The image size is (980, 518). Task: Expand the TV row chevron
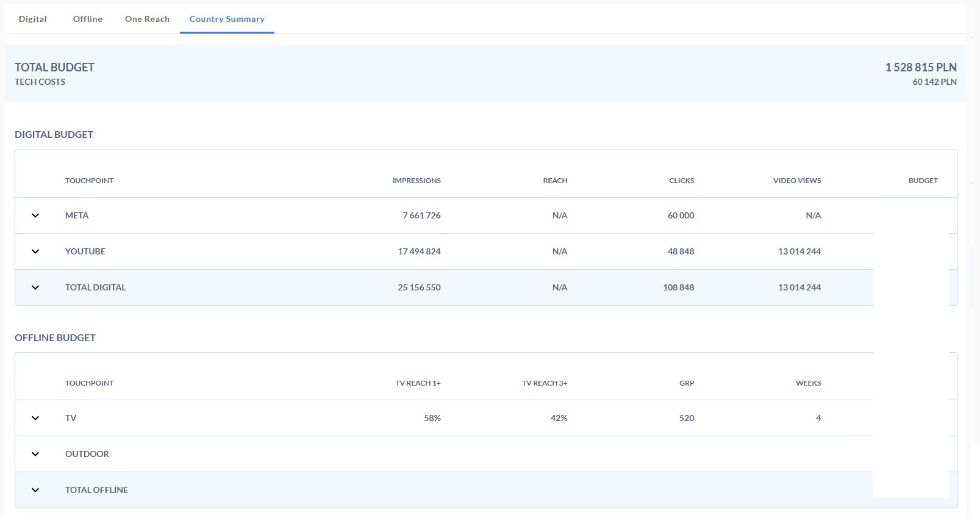pos(35,418)
